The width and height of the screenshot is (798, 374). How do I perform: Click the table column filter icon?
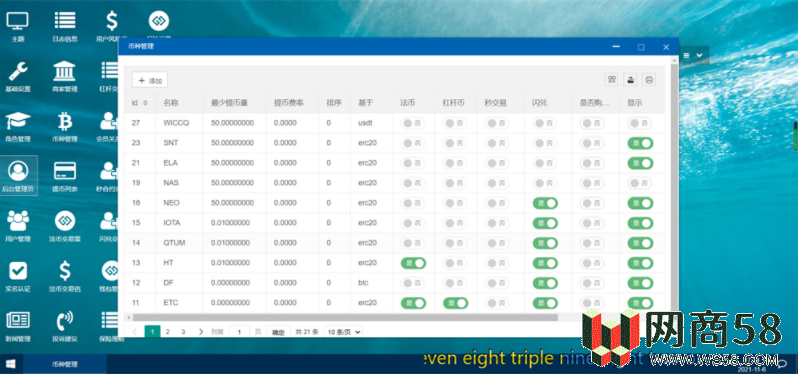coord(611,79)
